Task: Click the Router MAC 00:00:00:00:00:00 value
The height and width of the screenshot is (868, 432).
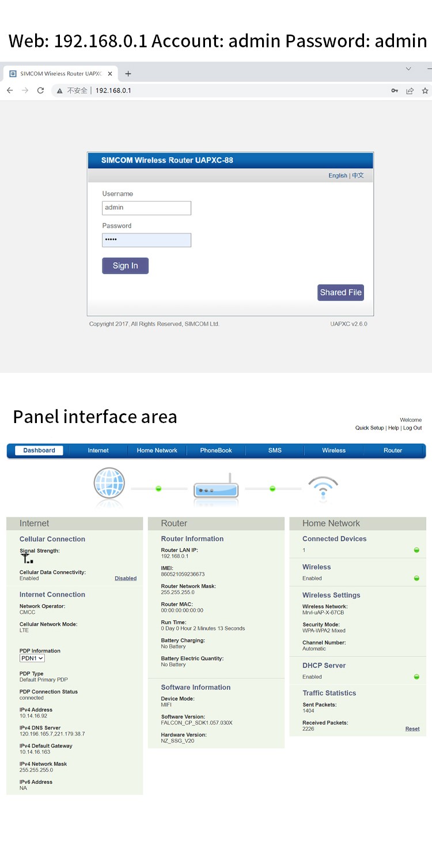Action: point(182,610)
